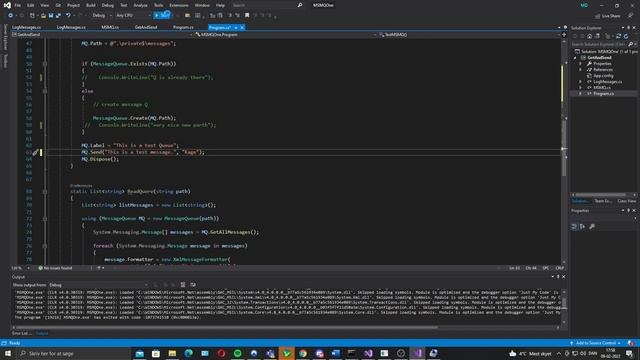Toggle word wrap in the Output window toolbar
Image resolution: width=640 pixels, height=360 pixels.
(193, 285)
